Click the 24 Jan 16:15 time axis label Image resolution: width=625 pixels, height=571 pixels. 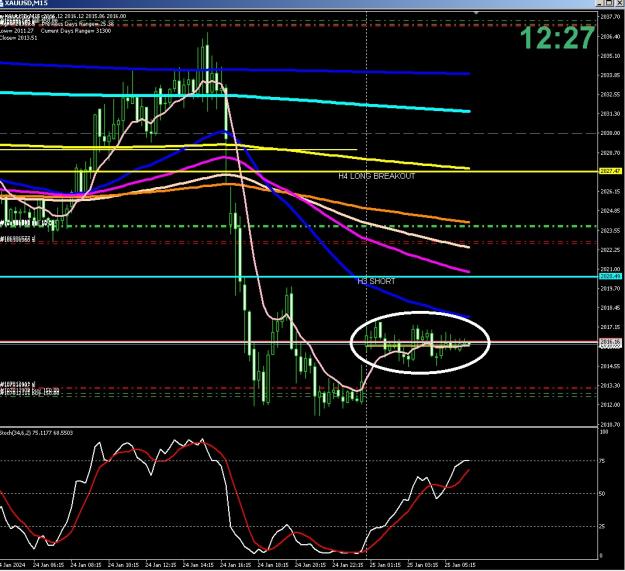(236, 565)
